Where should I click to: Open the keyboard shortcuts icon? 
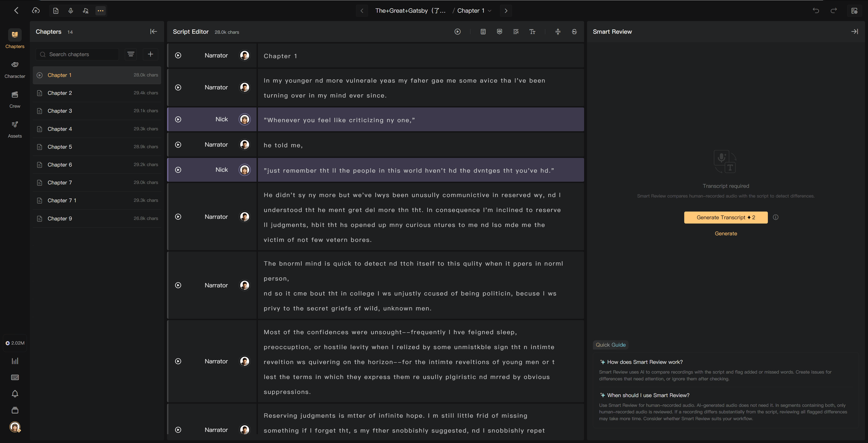tap(15, 378)
